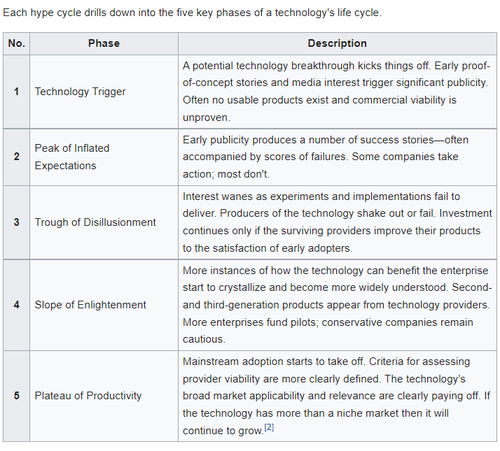The image size is (500, 451).
Task: Click row number 1 cell
Action: pos(17,92)
